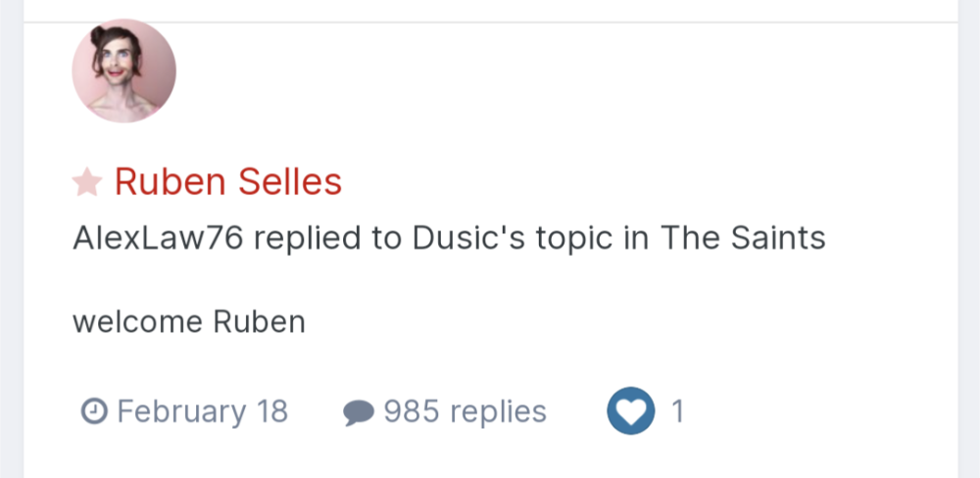The image size is (980, 478).
Task: Click the blue heart reaction icon
Action: [630, 411]
